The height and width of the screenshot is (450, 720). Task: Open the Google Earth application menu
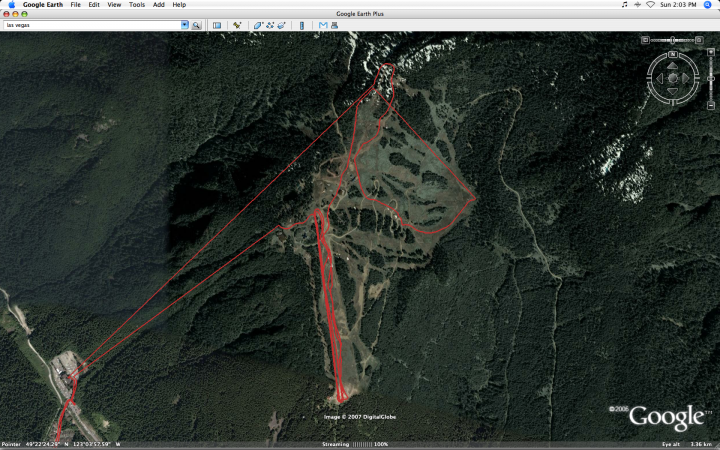point(43,5)
